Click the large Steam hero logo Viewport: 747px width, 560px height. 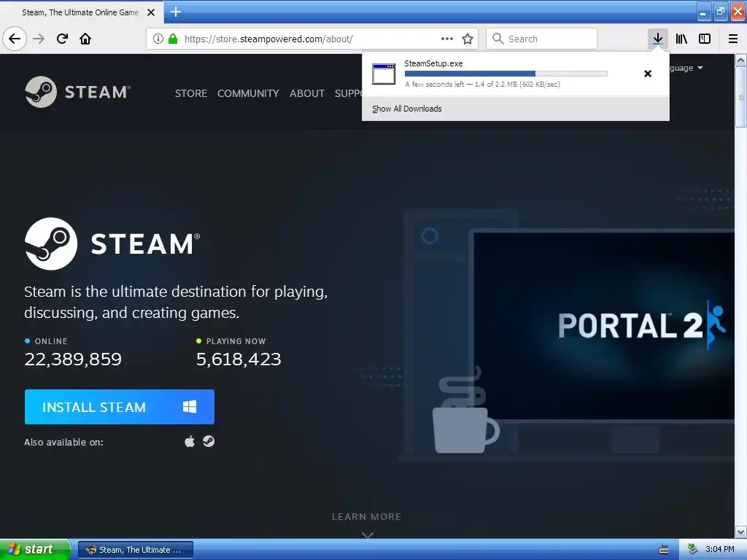click(x=112, y=244)
